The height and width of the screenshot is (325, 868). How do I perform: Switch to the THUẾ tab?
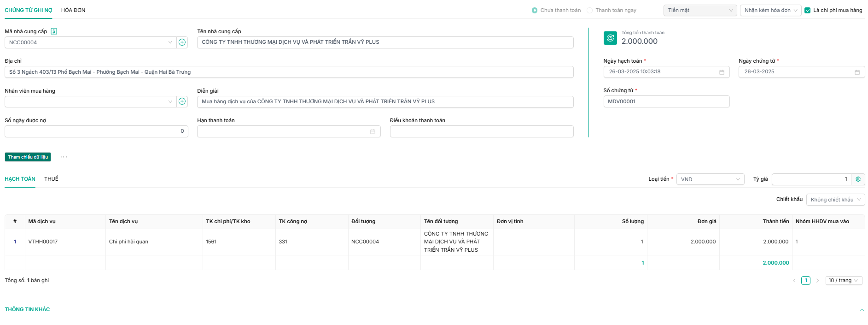51,179
